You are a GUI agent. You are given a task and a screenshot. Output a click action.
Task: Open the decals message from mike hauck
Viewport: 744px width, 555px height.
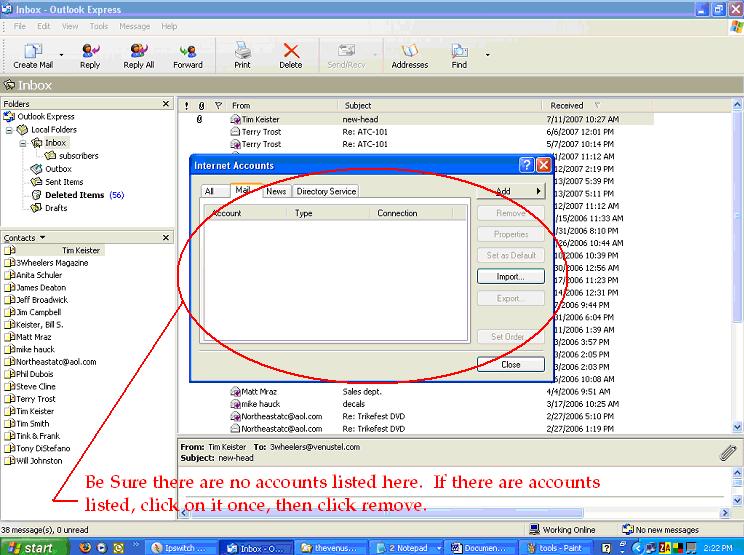pyautogui.click(x=416, y=404)
